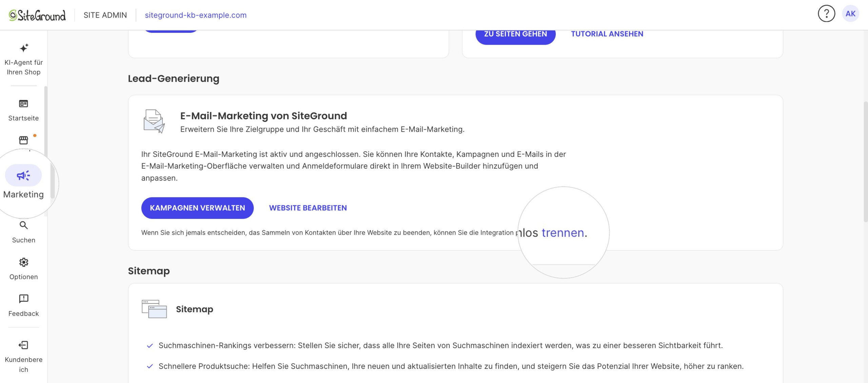Open the AK user avatar menu
This screenshot has height=383, width=868.
850,14
